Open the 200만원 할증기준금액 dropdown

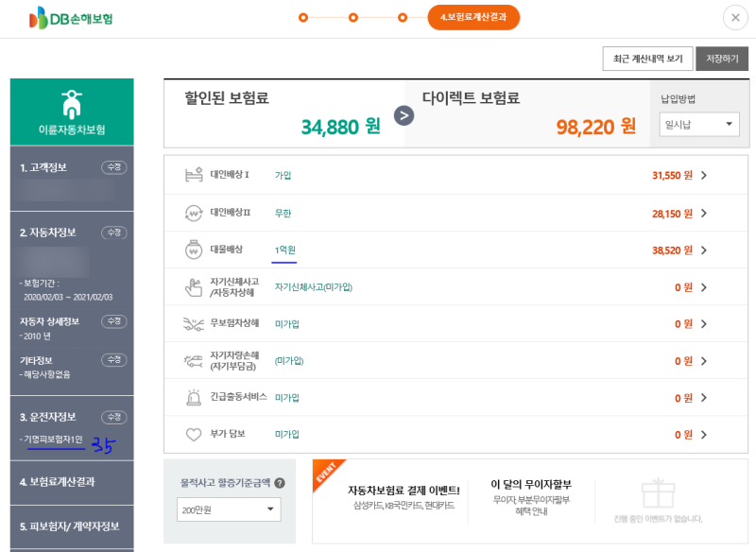coord(229,509)
